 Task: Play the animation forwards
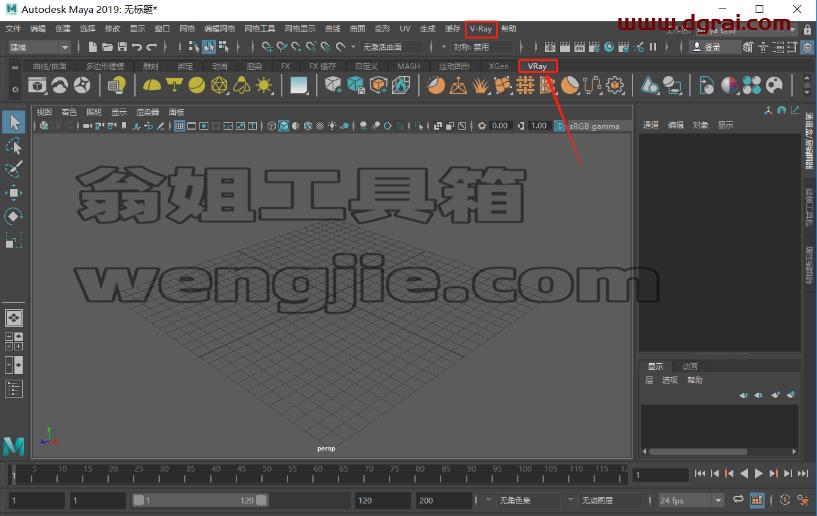758,473
